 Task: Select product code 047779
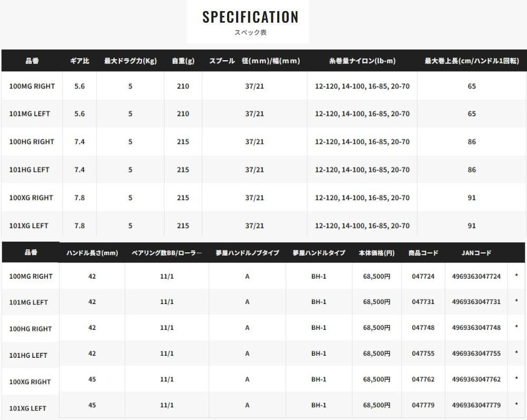pos(423,405)
